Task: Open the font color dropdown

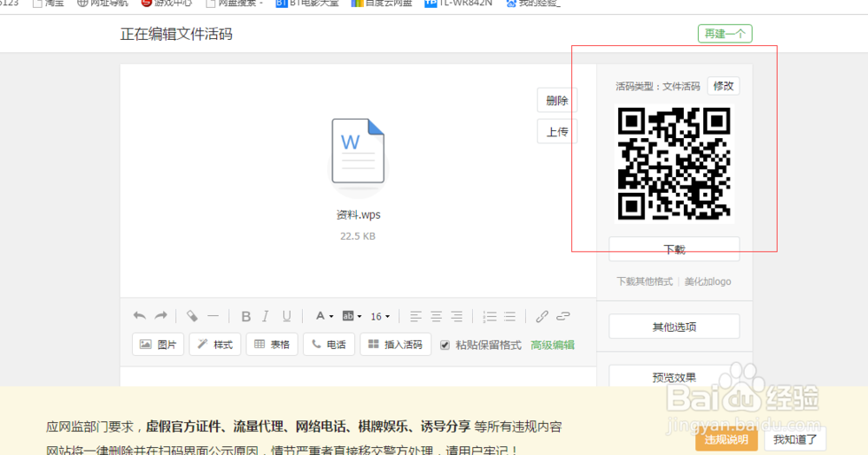Action: pos(325,316)
